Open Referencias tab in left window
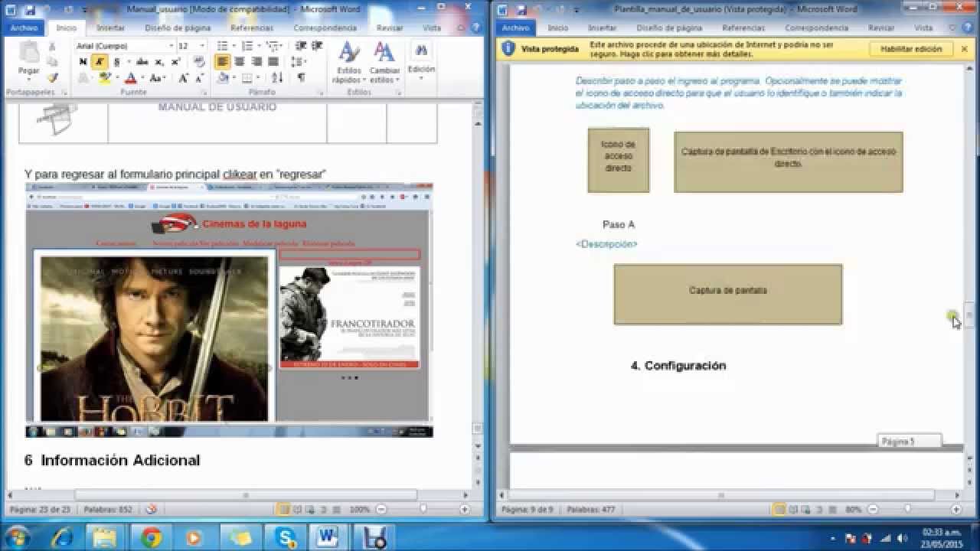The image size is (980, 551). (252, 28)
